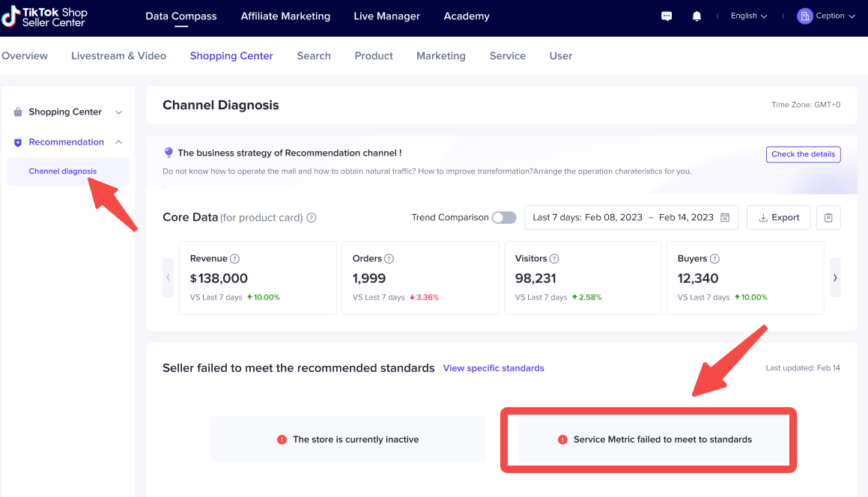The image size is (868, 497).
Task: Click the Orders info question icon
Action: pos(389,259)
